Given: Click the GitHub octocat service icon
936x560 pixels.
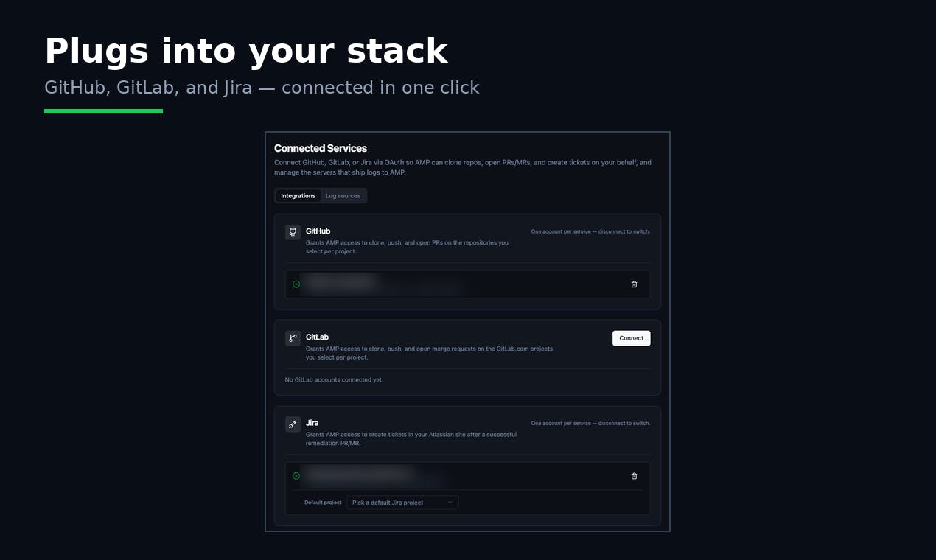Looking at the screenshot, I should pyautogui.click(x=293, y=232).
